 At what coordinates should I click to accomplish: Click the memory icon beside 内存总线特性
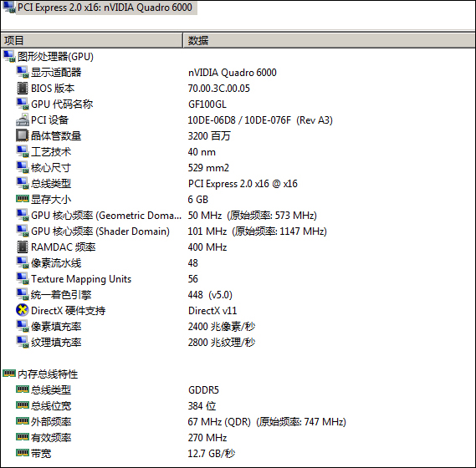(9, 373)
